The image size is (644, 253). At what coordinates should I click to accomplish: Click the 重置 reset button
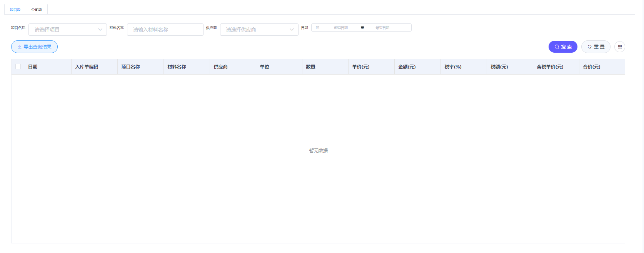[596, 47]
